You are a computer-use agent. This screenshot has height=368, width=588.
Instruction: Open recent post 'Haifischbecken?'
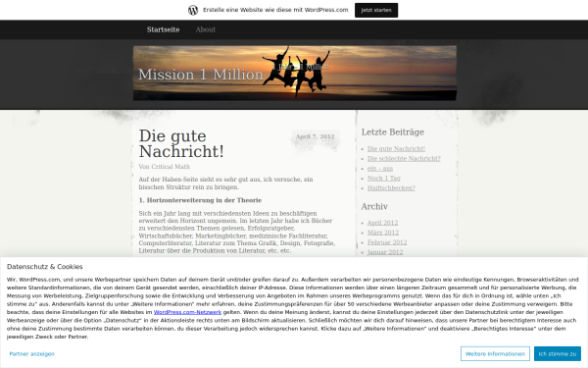click(391, 187)
